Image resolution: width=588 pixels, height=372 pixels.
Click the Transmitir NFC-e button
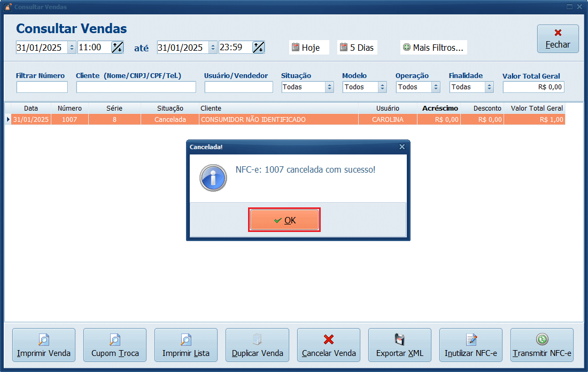tap(542, 345)
